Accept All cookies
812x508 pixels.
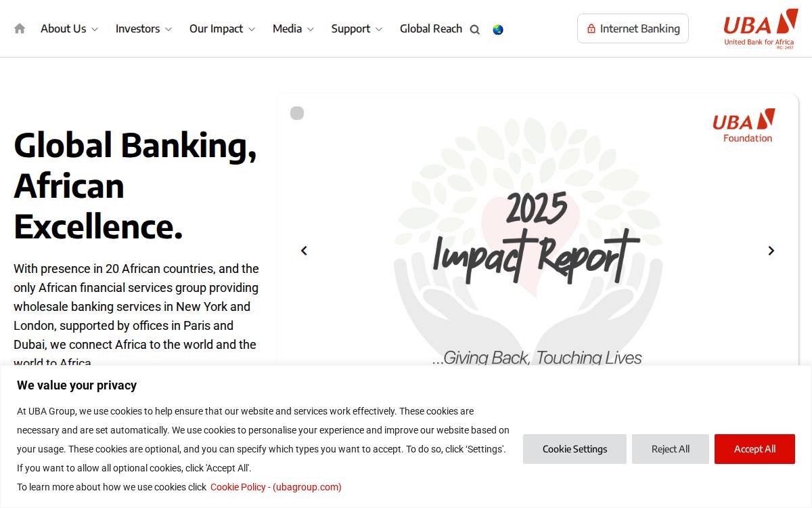coord(754,449)
